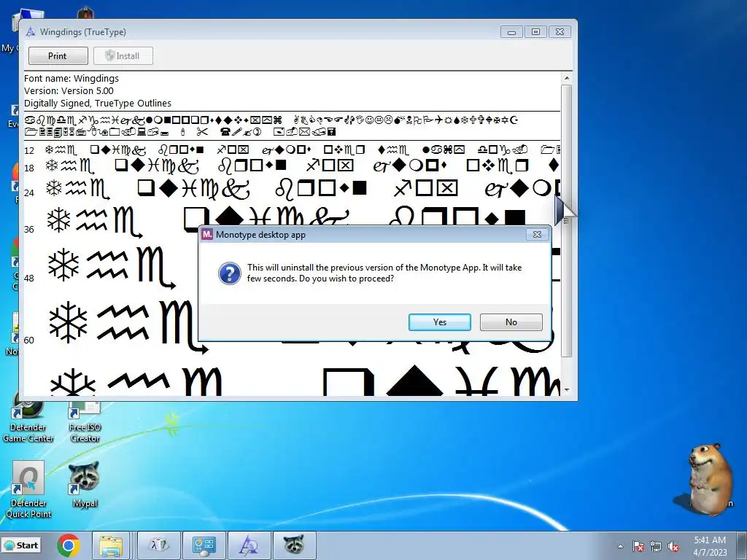Click the Install button in font viewer

click(123, 55)
